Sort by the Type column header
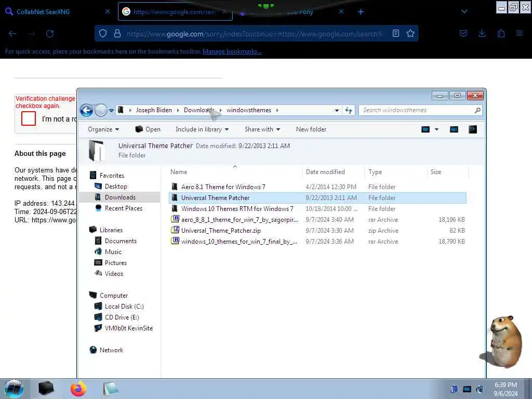532x399 pixels. (x=395, y=172)
